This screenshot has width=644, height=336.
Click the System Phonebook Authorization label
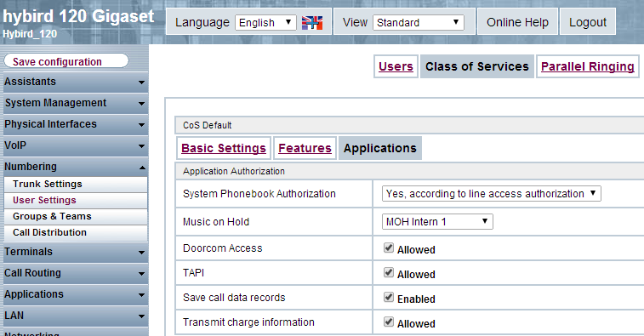tap(259, 194)
